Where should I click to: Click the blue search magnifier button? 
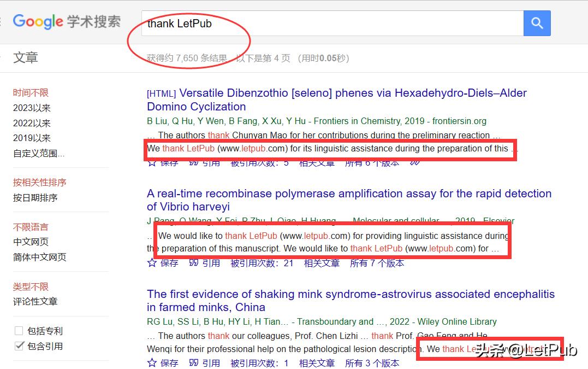537,24
